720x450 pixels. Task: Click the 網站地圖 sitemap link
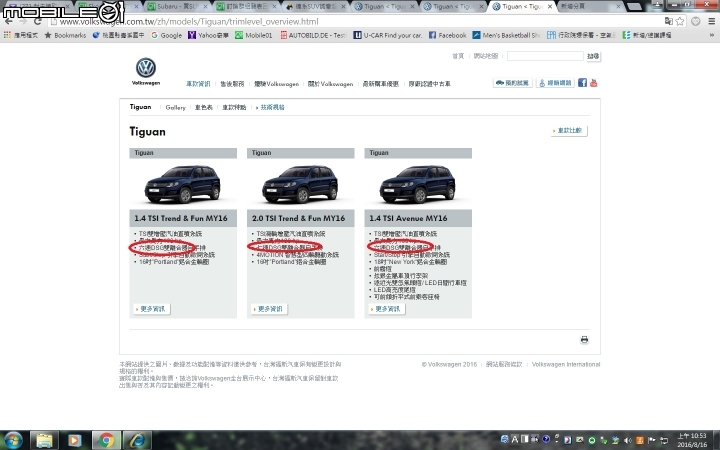click(485, 56)
